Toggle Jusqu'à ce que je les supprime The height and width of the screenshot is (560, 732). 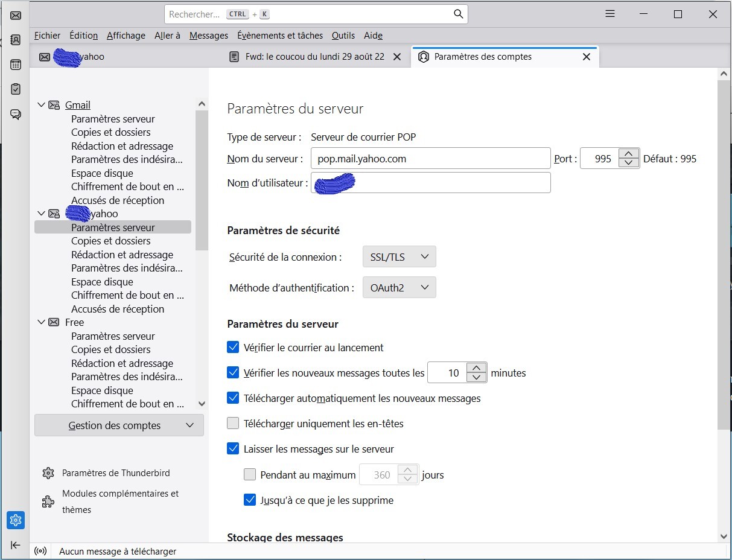(x=250, y=500)
